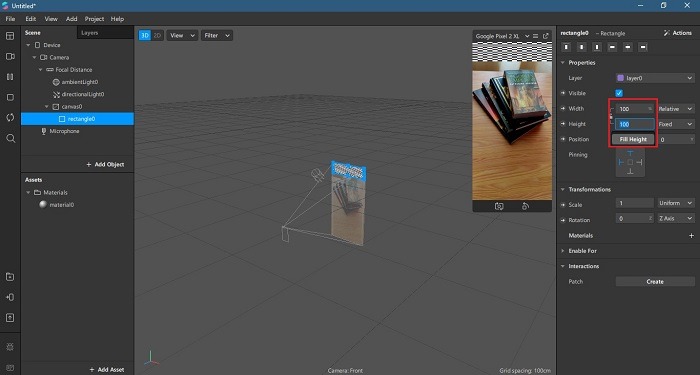Open the workspace layout icon in left sidebar

(x=10, y=36)
